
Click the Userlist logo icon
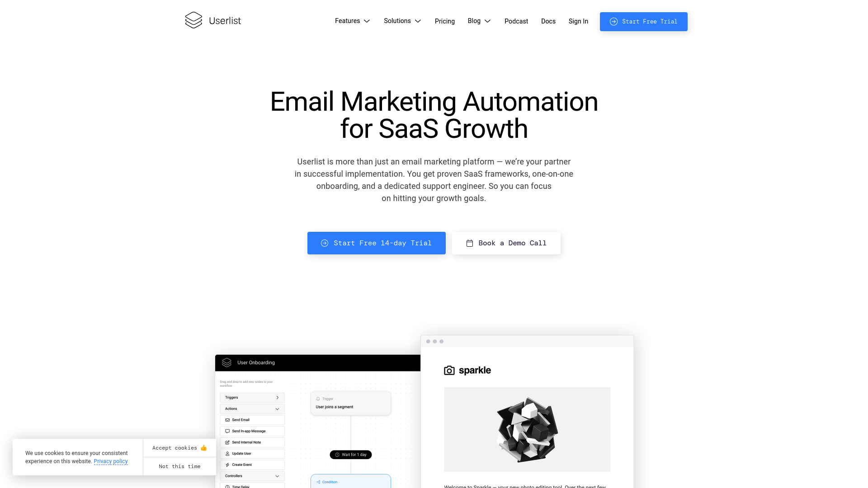tap(194, 20)
